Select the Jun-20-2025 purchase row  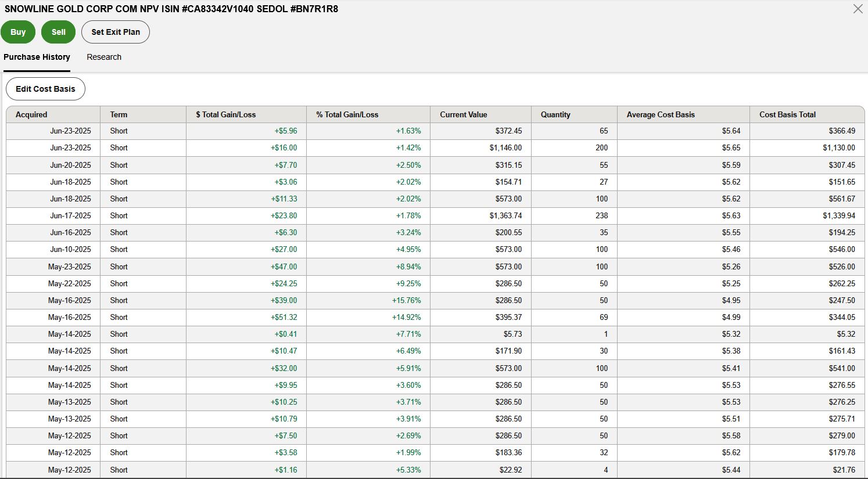click(x=70, y=165)
